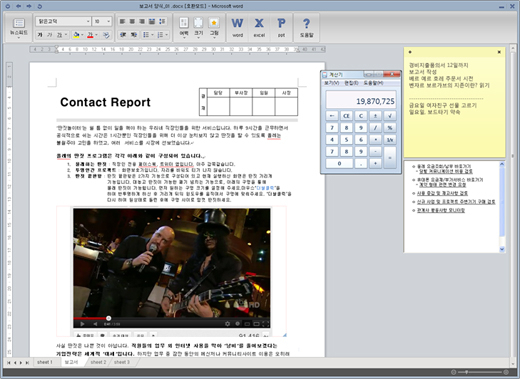520x379 pixels.
Task: Expand the font color arrow
Action: [x=96, y=35]
